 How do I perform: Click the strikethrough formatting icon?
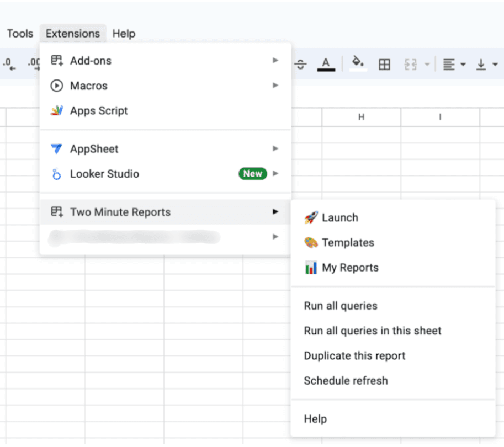click(300, 65)
